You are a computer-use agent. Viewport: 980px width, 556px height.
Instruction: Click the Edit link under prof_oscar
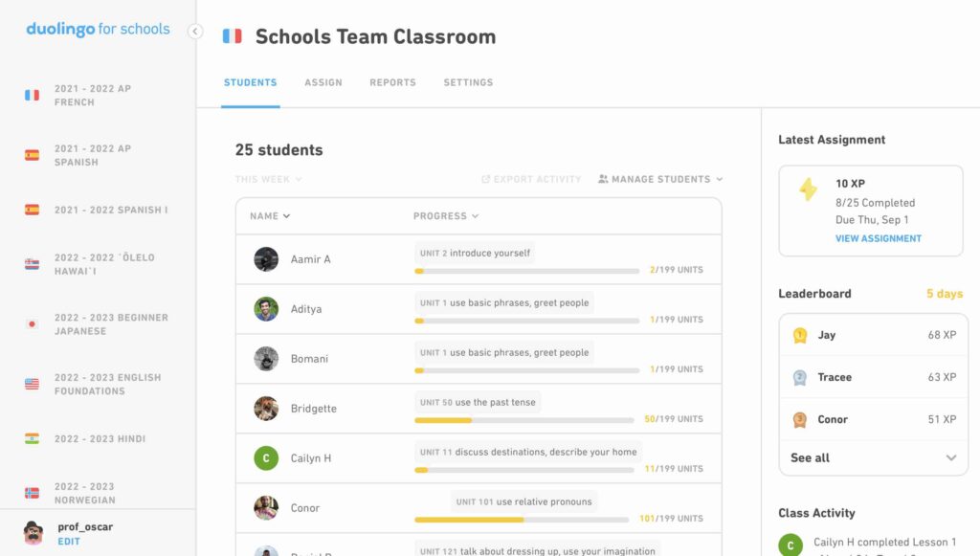pyautogui.click(x=69, y=542)
